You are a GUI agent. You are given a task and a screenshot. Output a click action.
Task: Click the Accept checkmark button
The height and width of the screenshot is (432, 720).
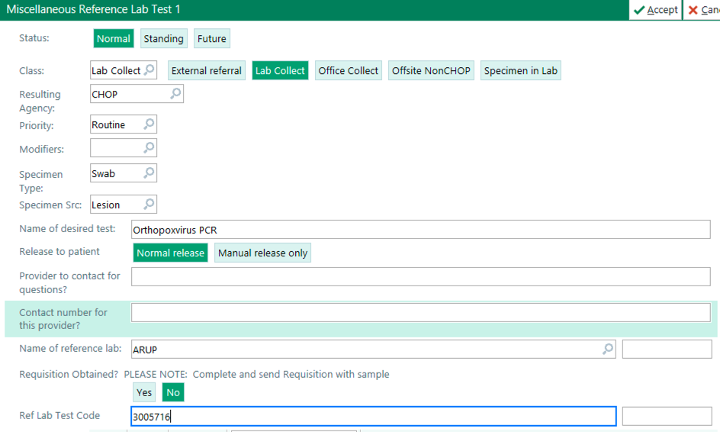click(x=655, y=10)
